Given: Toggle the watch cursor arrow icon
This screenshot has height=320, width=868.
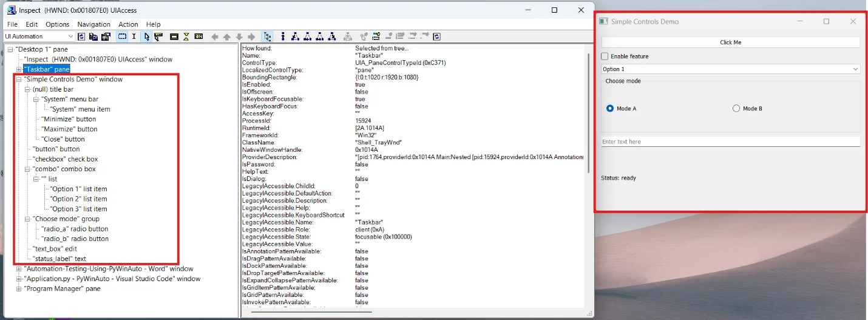Looking at the screenshot, I should [146, 36].
